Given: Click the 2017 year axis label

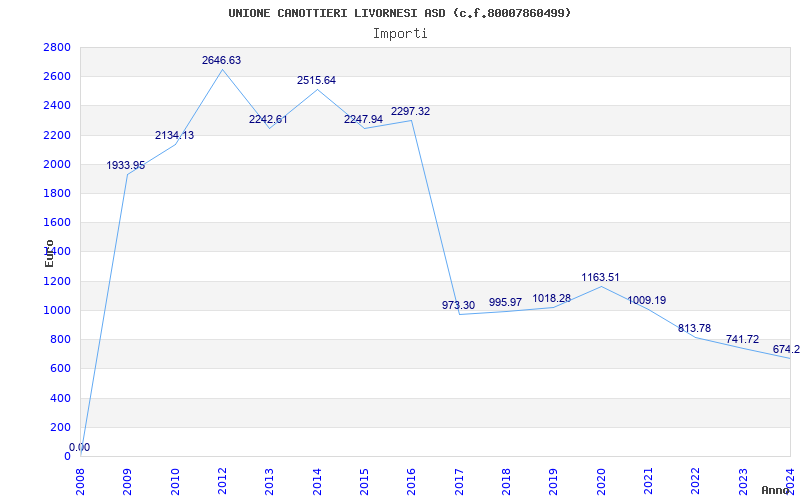Looking at the screenshot, I should pyautogui.click(x=459, y=482).
